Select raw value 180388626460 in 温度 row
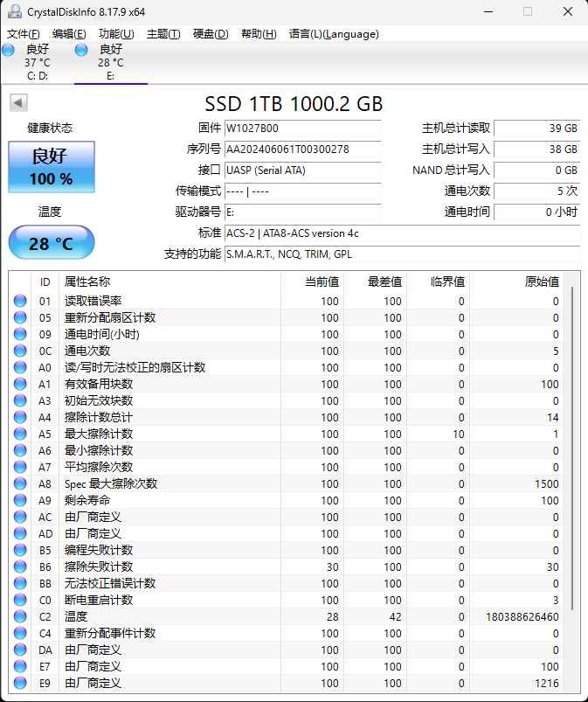 coord(522,617)
